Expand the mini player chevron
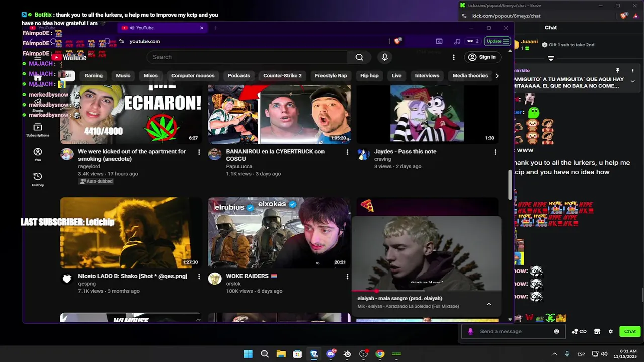The width and height of the screenshot is (644, 362). point(488,304)
